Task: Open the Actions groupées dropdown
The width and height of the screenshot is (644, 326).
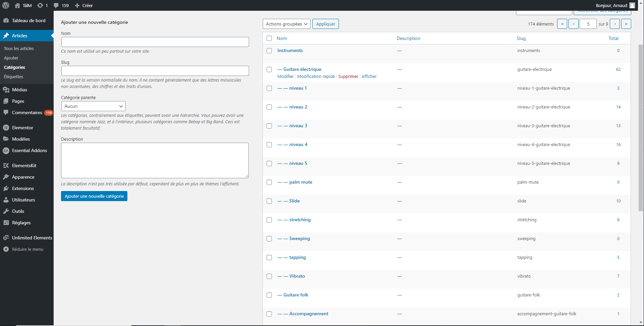Action: pyautogui.click(x=286, y=24)
